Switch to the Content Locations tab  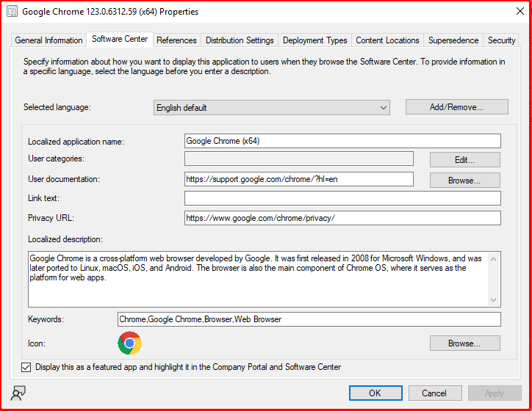(x=387, y=40)
